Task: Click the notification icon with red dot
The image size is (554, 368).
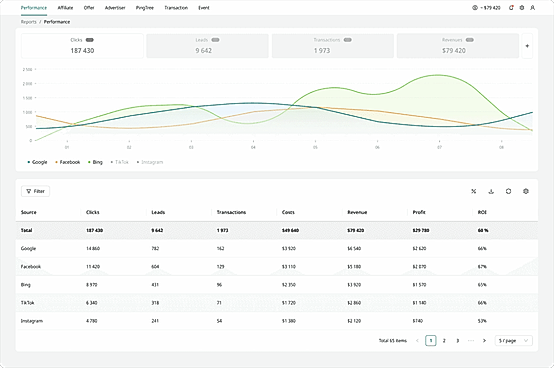Action: pyautogui.click(x=511, y=8)
